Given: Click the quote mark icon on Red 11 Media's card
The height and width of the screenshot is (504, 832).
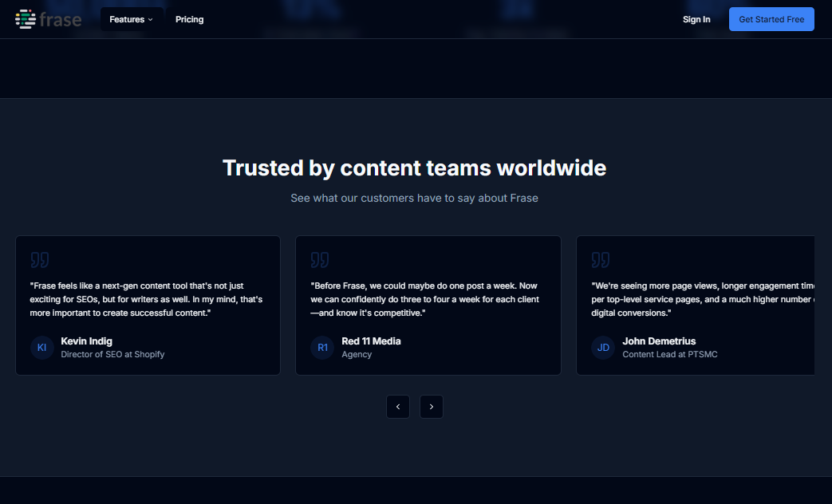Looking at the screenshot, I should (320, 260).
